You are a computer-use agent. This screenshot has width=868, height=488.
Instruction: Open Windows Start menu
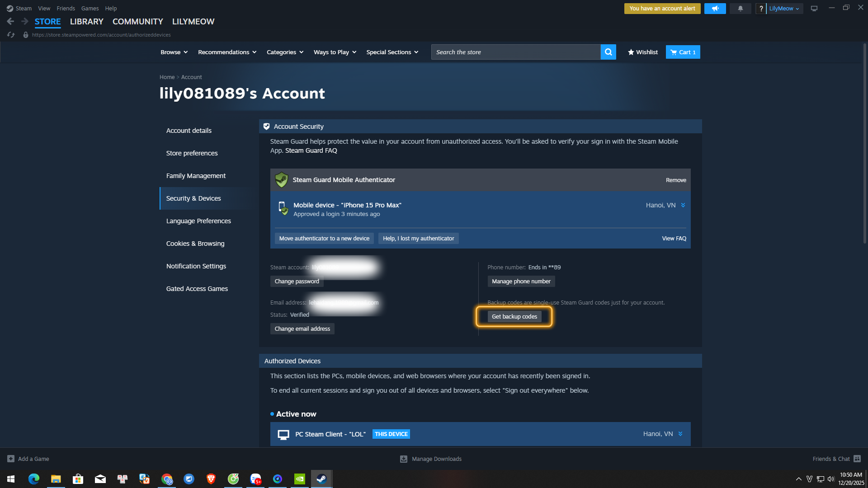pos(11,479)
